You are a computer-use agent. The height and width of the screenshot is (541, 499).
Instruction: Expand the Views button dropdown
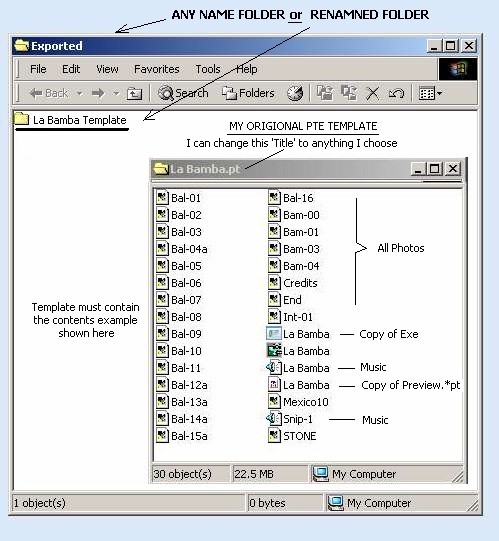[x=439, y=93]
